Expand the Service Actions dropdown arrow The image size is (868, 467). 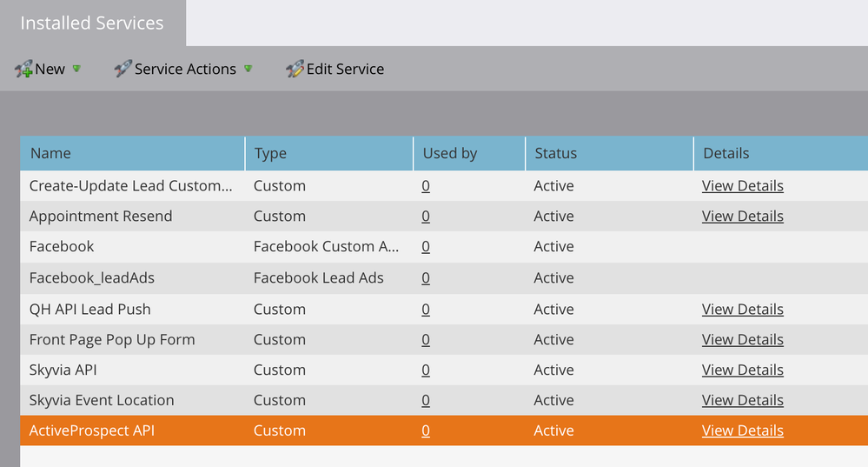click(248, 69)
